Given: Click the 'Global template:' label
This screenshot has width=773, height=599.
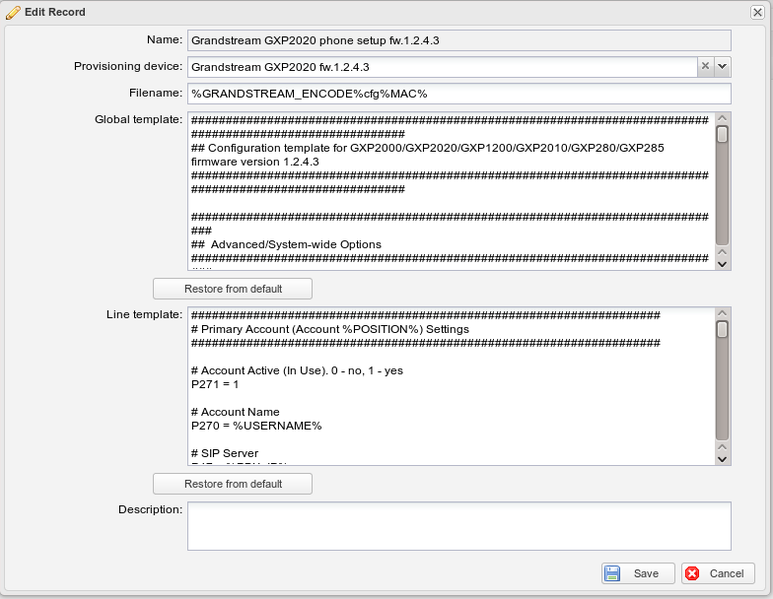Looking at the screenshot, I should click(139, 119).
